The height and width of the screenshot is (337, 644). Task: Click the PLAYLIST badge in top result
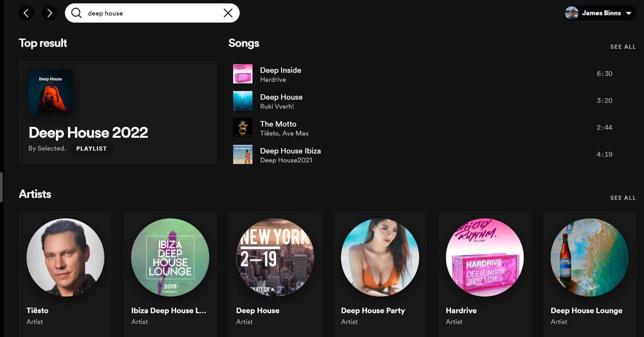(92, 149)
